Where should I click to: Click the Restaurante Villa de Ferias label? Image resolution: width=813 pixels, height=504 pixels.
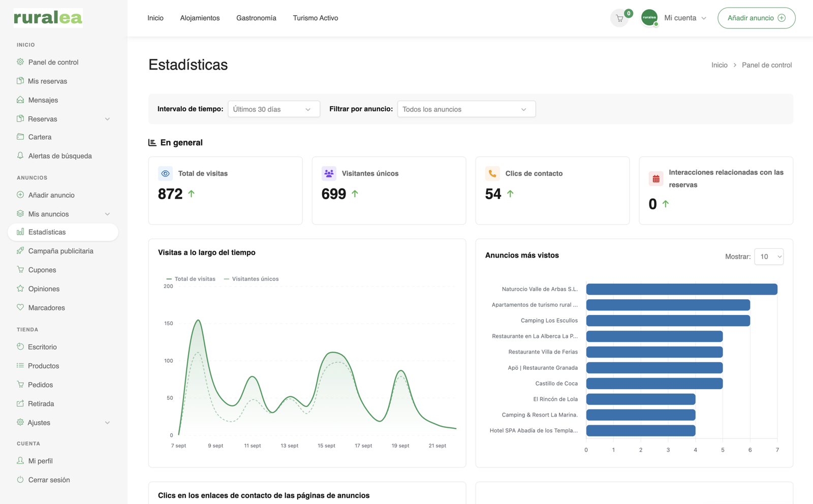click(x=543, y=352)
